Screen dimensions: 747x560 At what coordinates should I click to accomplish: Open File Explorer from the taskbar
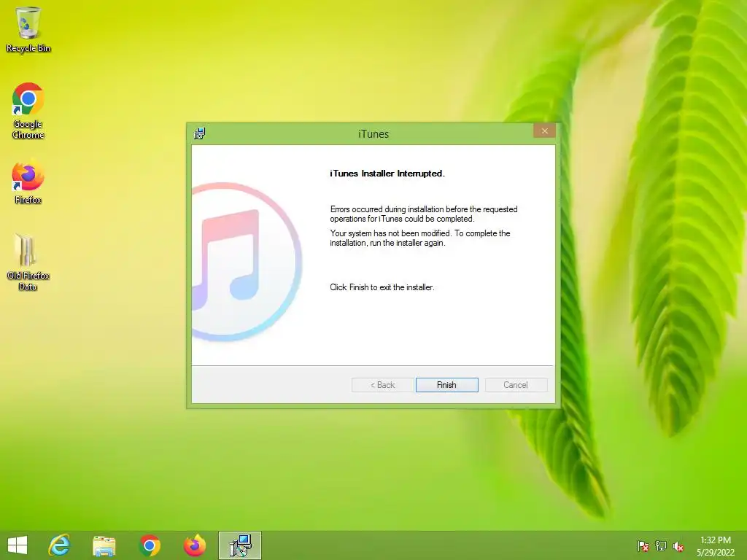104,545
